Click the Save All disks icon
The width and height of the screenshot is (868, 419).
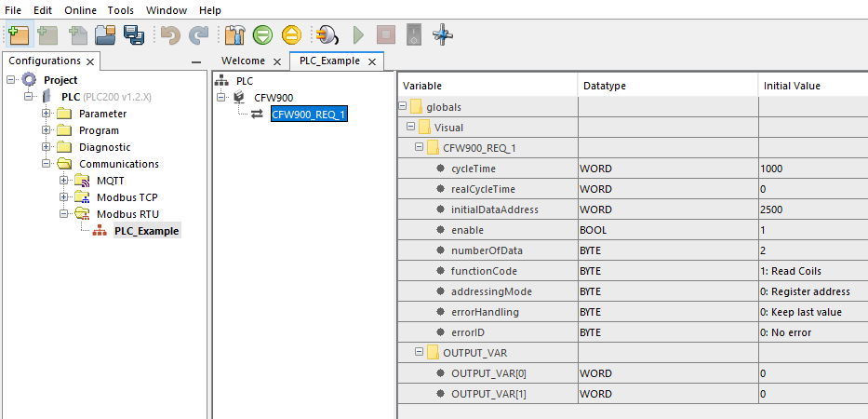133,35
